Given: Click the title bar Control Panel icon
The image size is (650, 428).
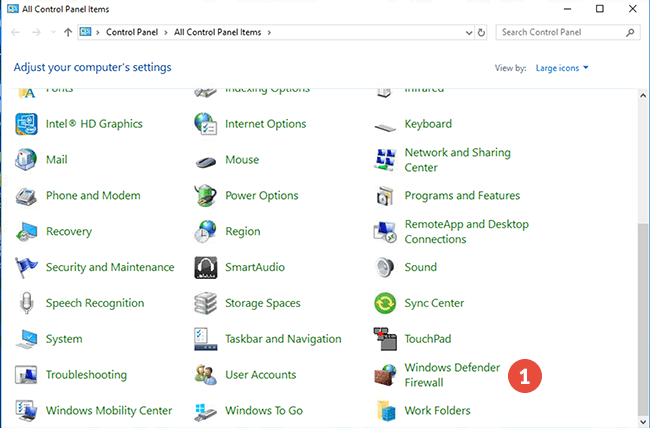Looking at the screenshot, I should (13, 9).
